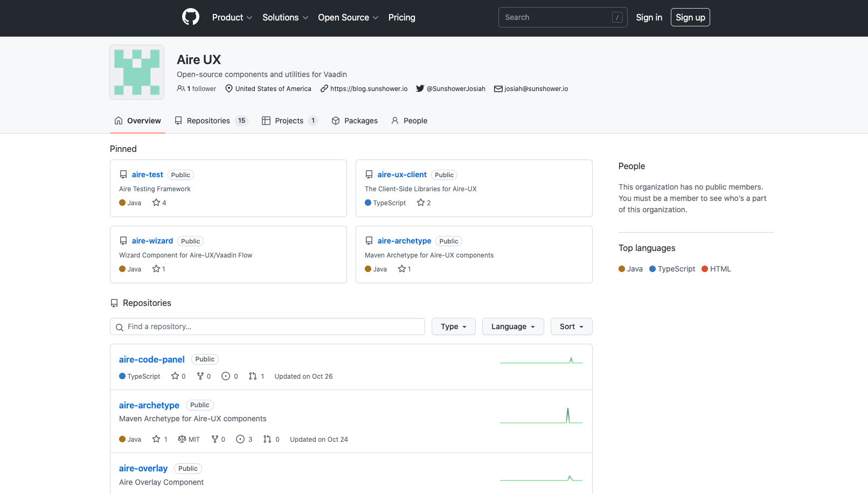This screenshot has width=868, height=494.
Task: Expand the Solutions menu
Action: 286,17
